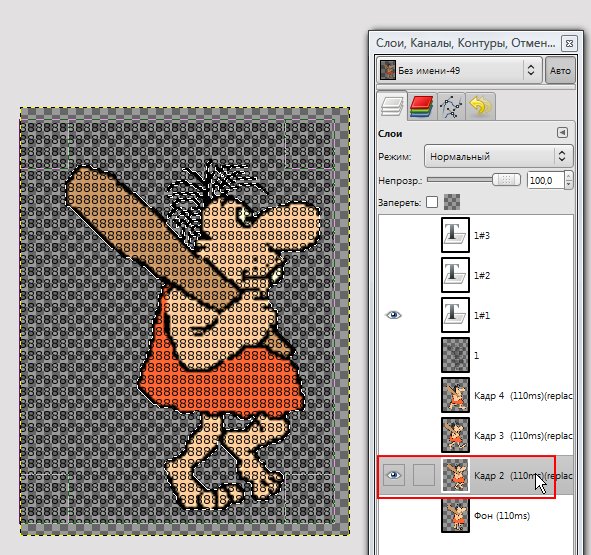591x555 pixels.
Task: Switch to the Channels tab
Action: tap(422, 107)
